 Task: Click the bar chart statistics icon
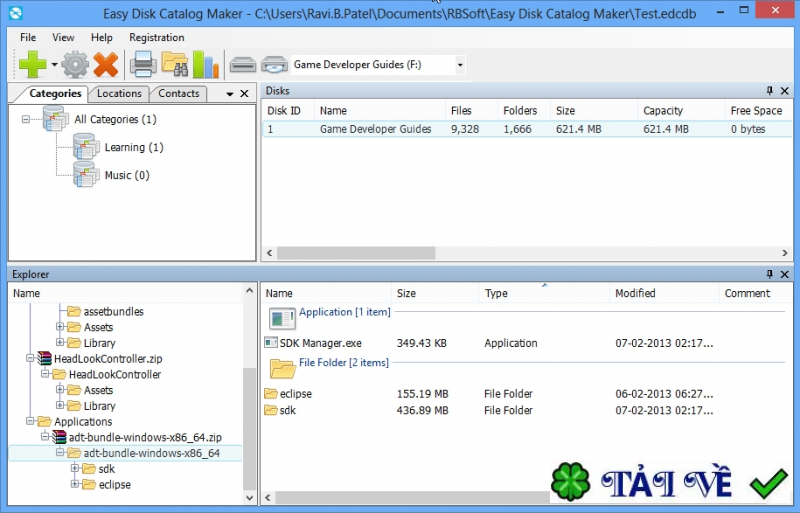point(205,65)
